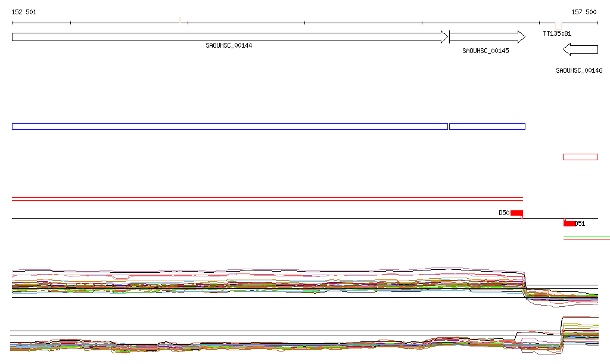The image size is (610, 364).
Task: Open the SAOUHSC_00145 text label
Action: pyautogui.click(x=485, y=51)
